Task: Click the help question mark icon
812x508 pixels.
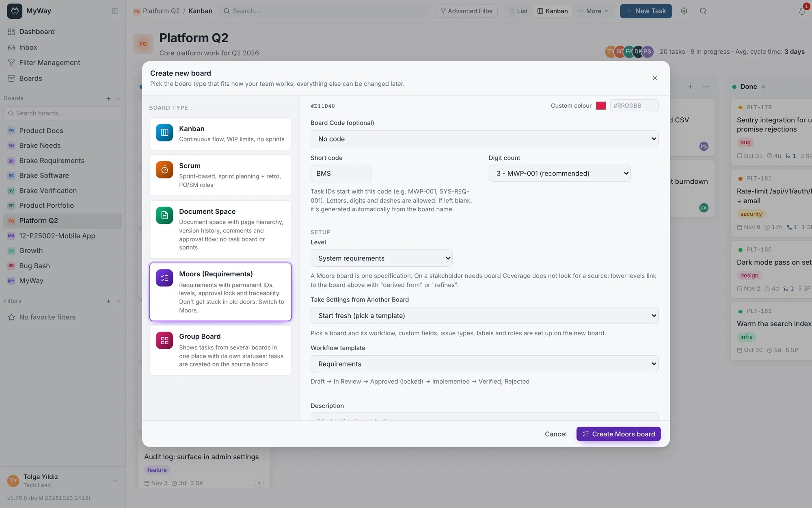Action: [x=259, y=483]
